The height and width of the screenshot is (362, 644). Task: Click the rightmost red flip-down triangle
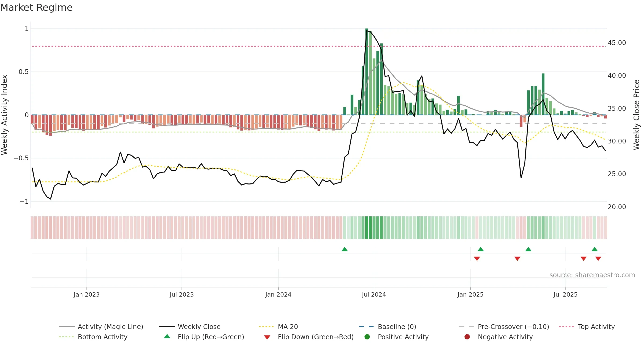coord(598,258)
